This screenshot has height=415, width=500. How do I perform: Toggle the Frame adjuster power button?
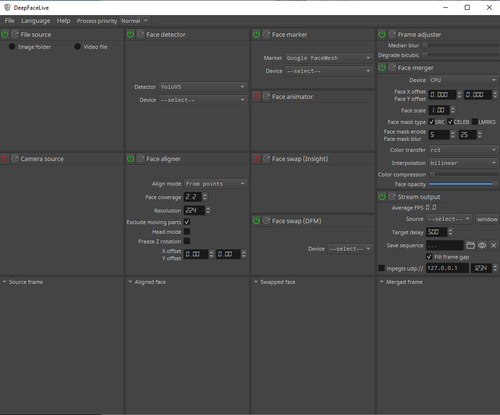382,34
